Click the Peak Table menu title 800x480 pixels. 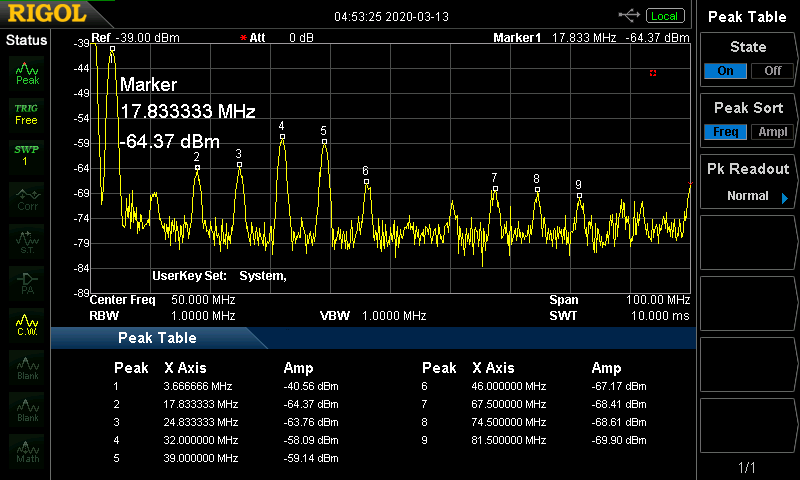[747, 17]
